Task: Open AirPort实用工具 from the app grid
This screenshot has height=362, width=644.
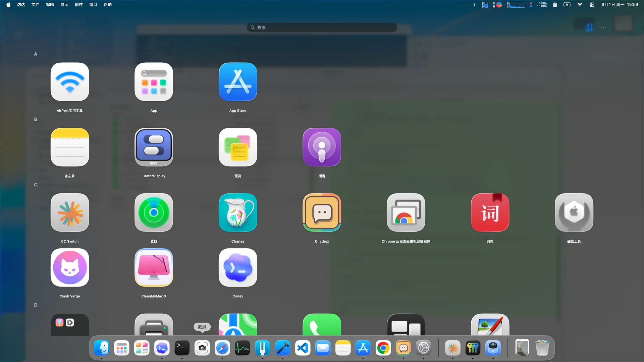Action: point(70,82)
